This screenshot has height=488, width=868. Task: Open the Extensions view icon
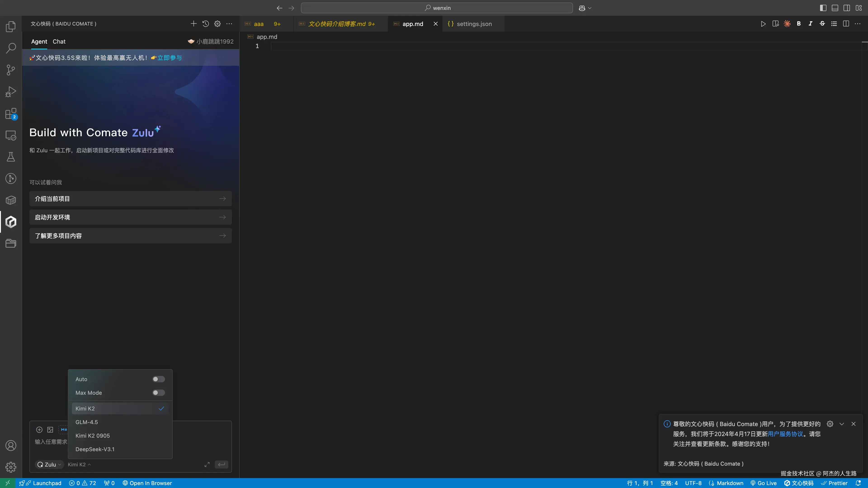pyautogui.click(x=11, y=114)
